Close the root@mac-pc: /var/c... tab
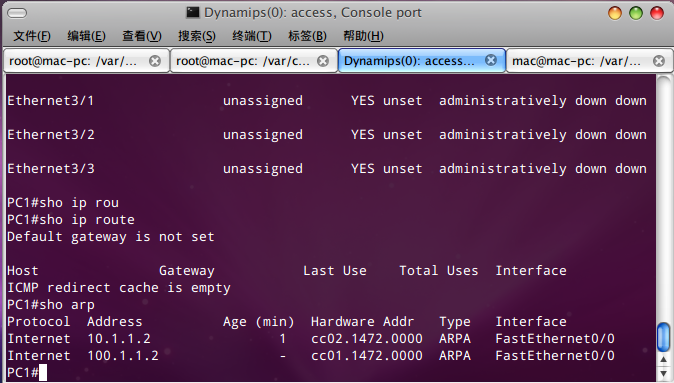 tap(323, 61)
